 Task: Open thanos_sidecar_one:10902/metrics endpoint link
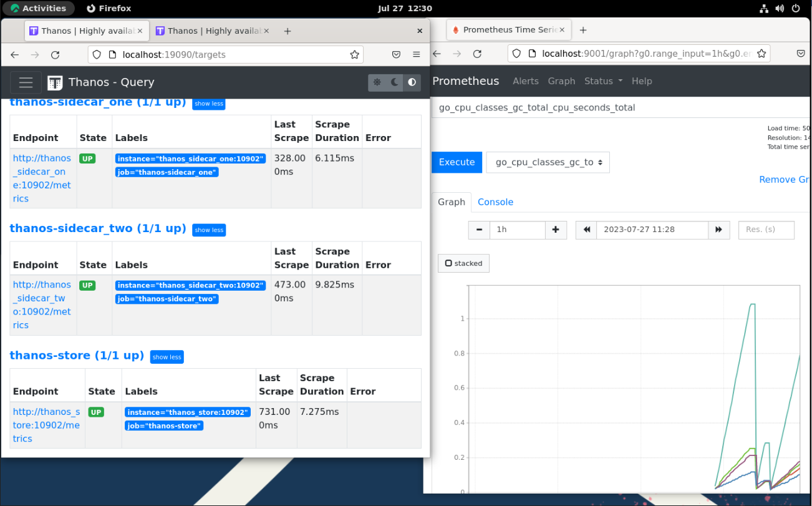(x=42, y=178)
